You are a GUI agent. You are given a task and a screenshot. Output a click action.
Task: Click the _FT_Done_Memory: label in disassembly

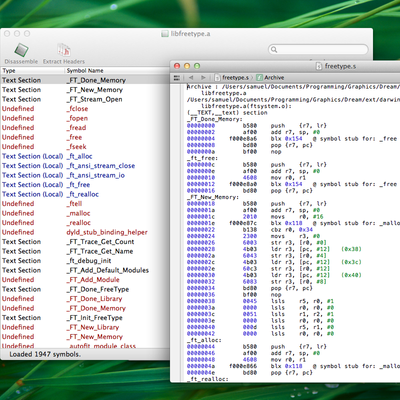[215, 119]
